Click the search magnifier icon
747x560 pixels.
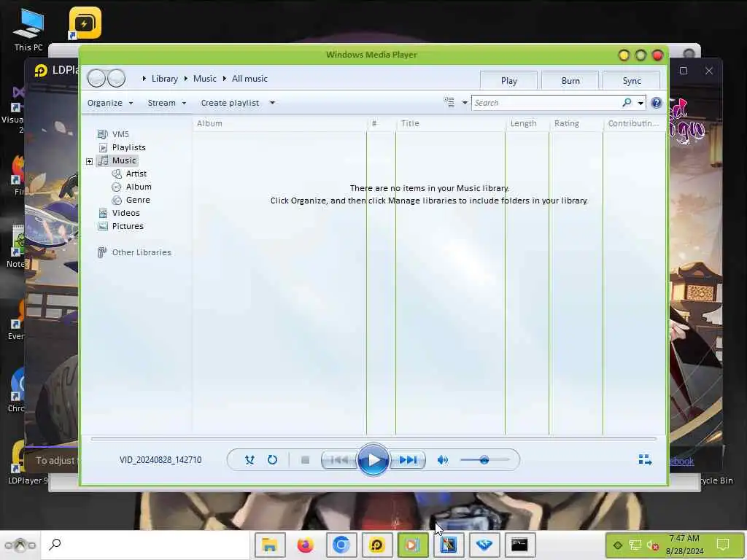click(627, 102)
